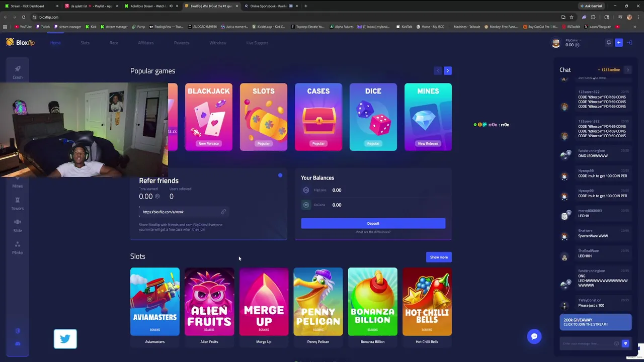
Task: Launch Hot Chilli Bells slot
Action: 427,302
